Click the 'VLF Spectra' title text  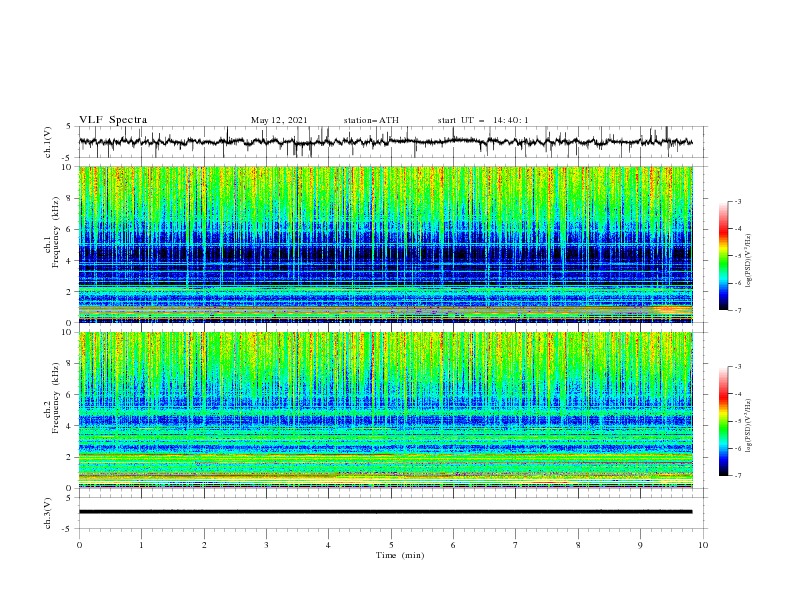point(113,120)
